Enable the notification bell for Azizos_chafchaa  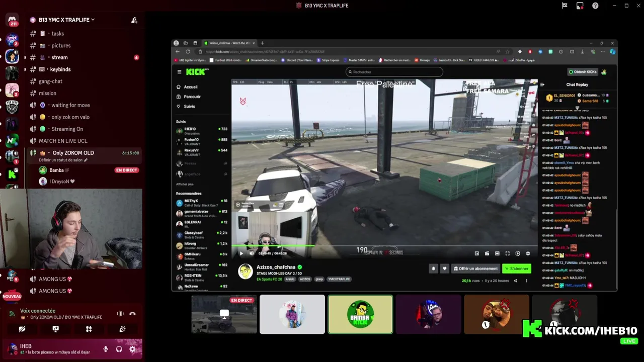[x=433, y=268]
